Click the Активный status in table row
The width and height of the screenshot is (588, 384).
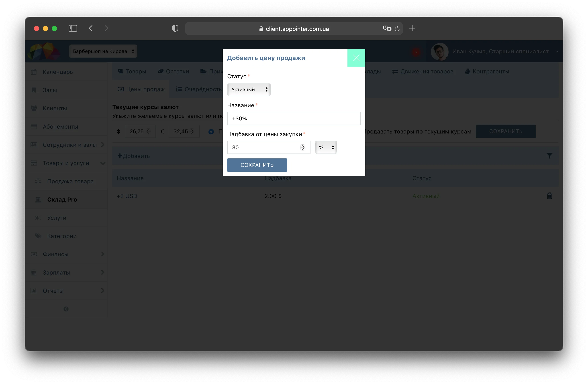point(426,196)
